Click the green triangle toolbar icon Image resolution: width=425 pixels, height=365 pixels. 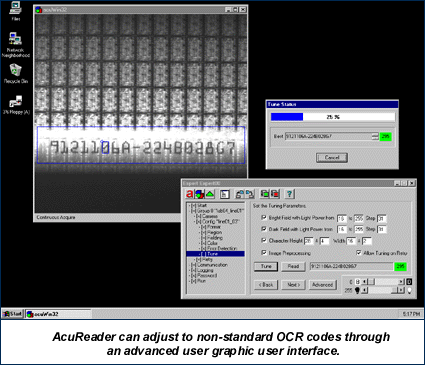pyautogui.click(x=210, y=194)
